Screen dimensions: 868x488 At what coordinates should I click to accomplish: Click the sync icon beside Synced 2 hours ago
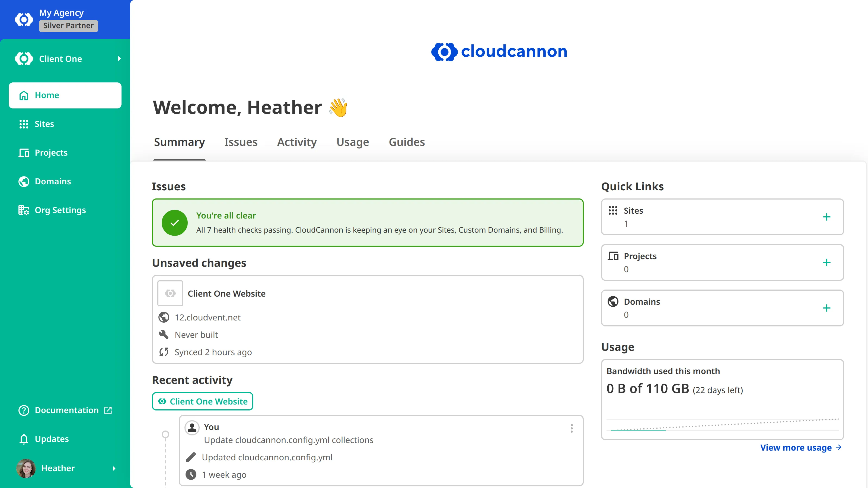[x=164, y=352]
